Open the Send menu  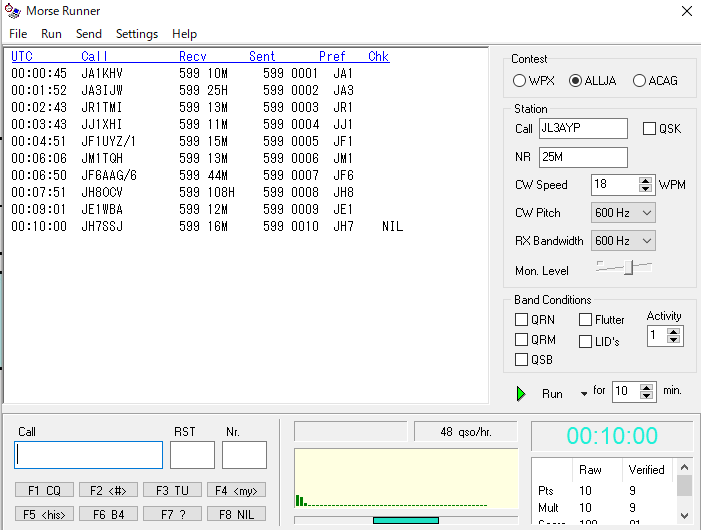click(x=89, y=34)
